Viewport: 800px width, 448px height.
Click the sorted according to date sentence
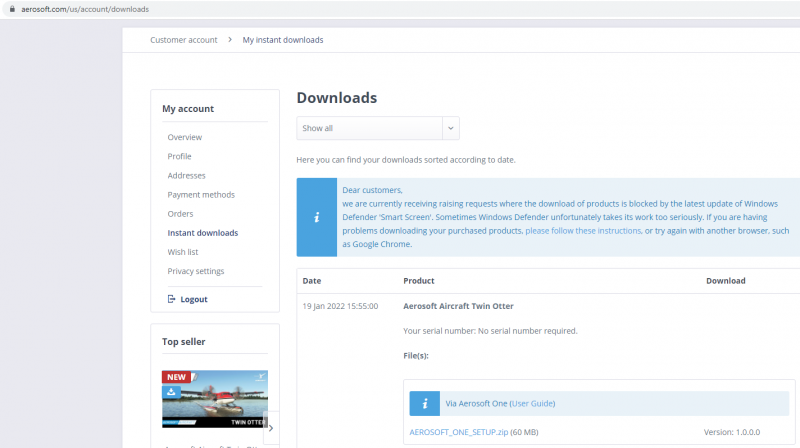[x=406, y=160]
